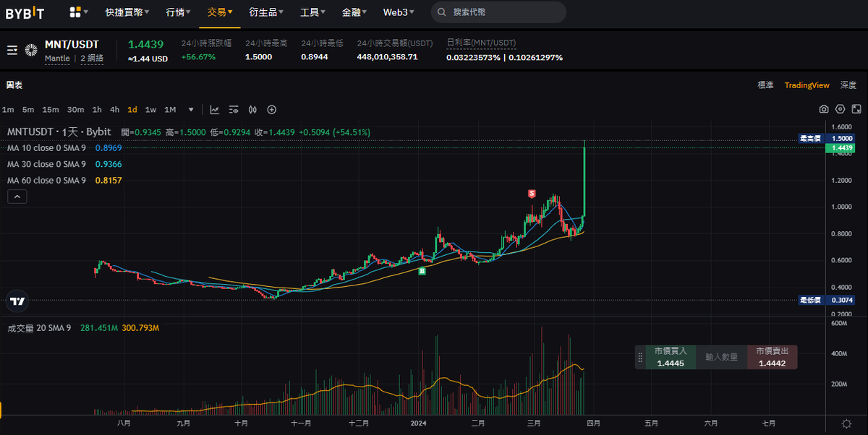The width and height of the screenshot is (868, 435).
Task: Open the Web3 dropdown menu
Action: point(400,12)
